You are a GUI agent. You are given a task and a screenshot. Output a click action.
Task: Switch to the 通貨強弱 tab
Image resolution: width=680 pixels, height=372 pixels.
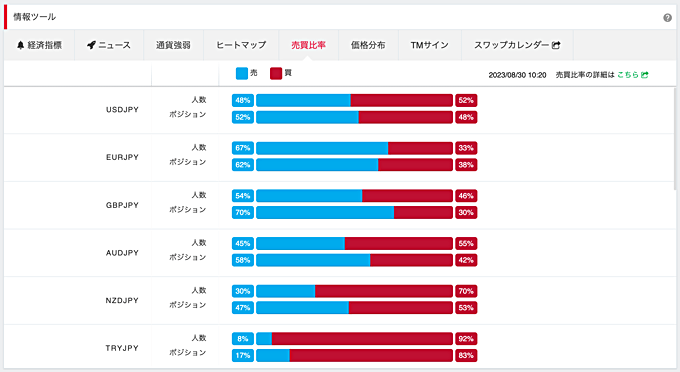click(x=173, y=45)
